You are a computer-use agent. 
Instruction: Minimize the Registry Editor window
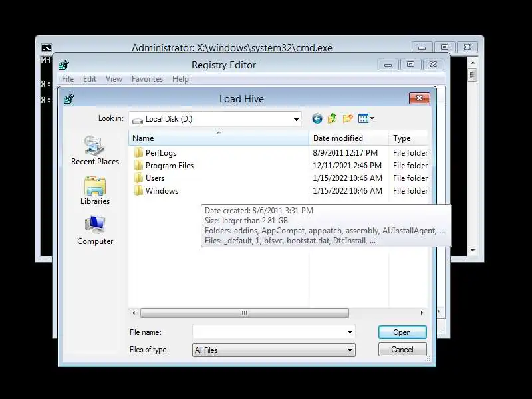[388, 65]
